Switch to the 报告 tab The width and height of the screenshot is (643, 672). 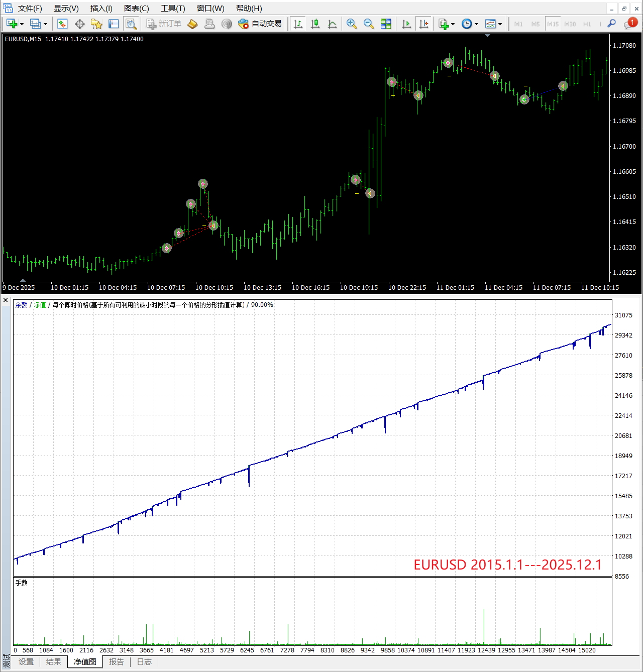117,662
